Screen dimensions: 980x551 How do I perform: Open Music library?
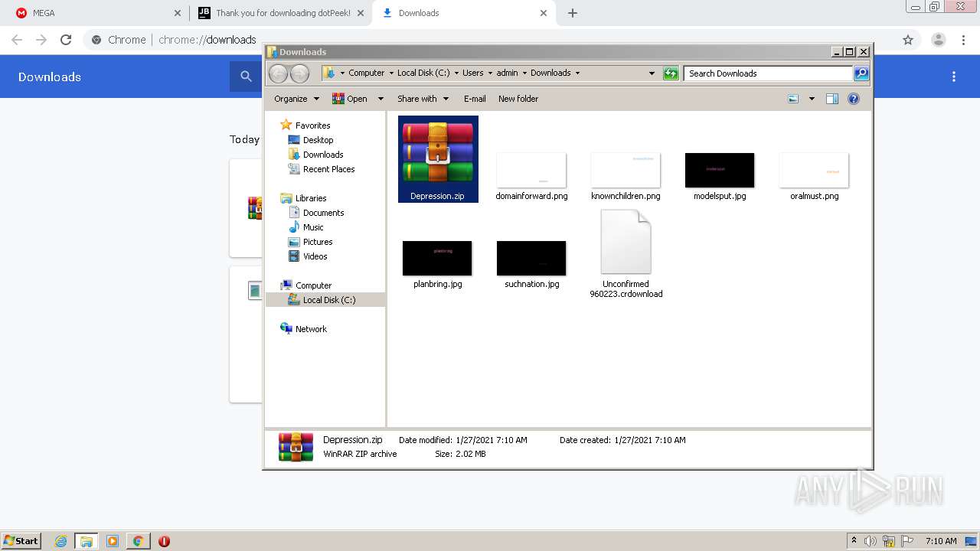tap(306, 227)
